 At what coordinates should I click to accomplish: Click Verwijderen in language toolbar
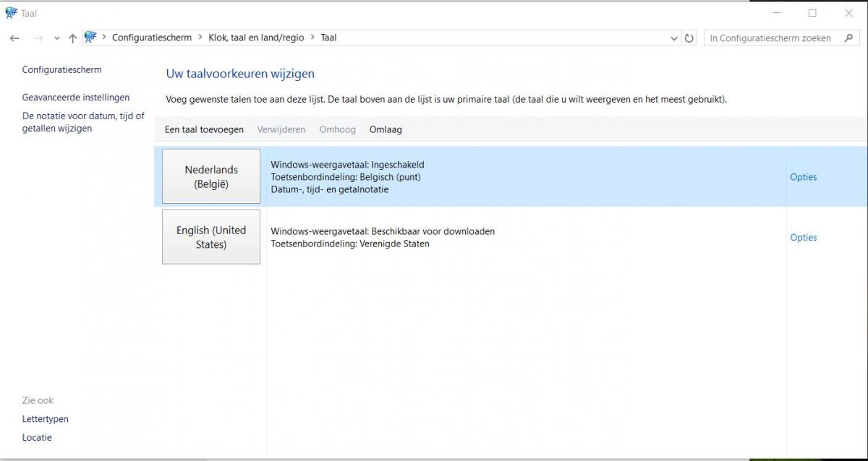[281, 129]
